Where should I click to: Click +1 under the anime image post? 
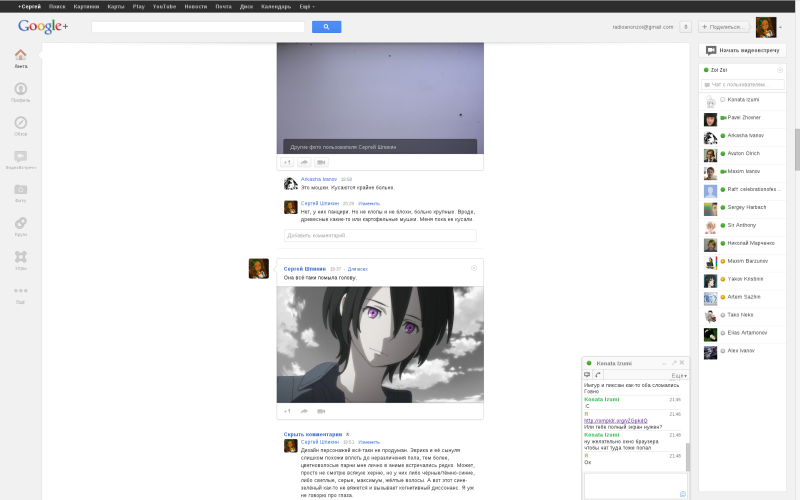click(287, 411)
